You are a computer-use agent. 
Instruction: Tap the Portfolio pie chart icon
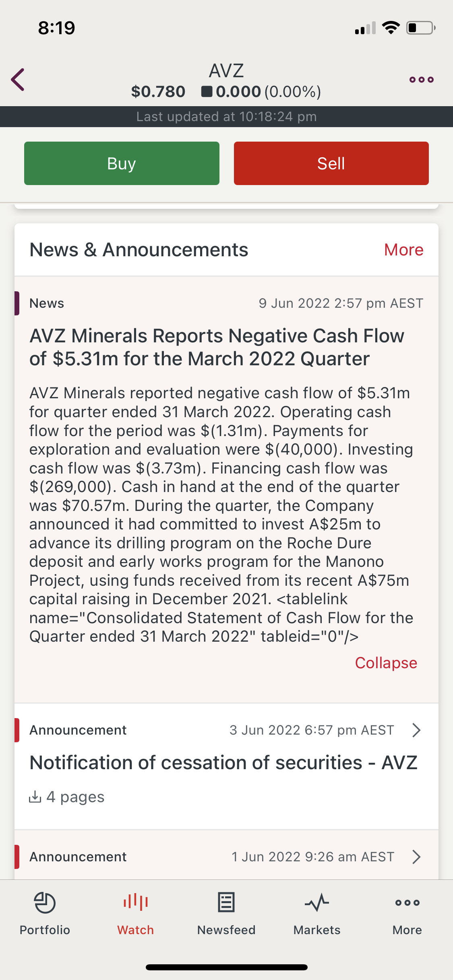coord(45,903)
